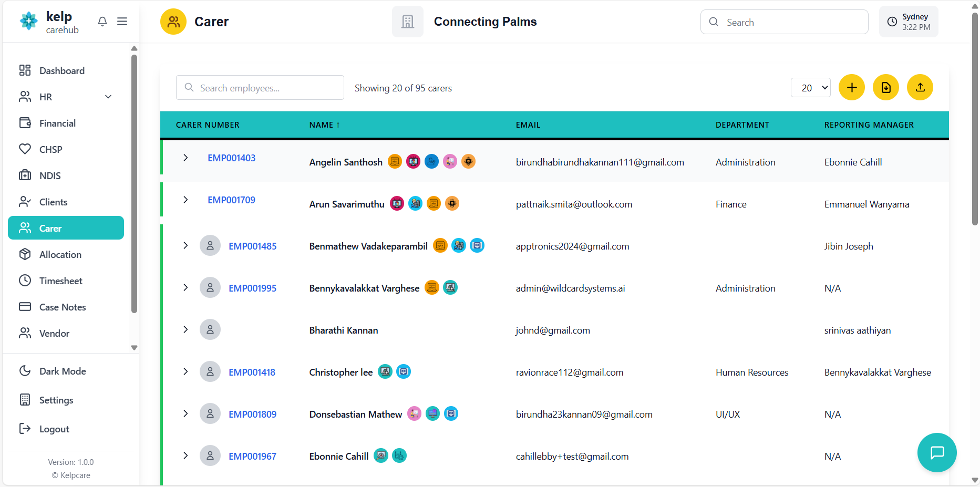Image resolution: width=980 pixels, height=487 pixels.
Task: Expand the Christopher lee row details
Action: pyautogui.click(x=185, y=371)
